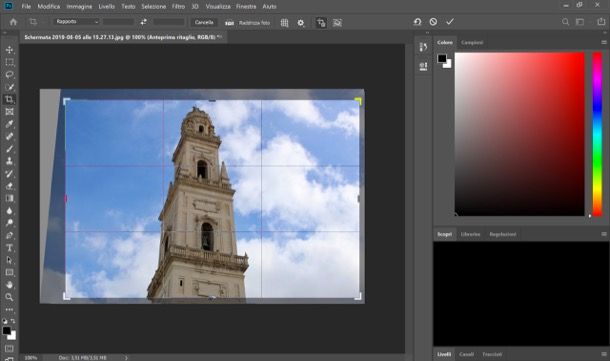610x361 pixels.
Task: Select the Frame tool
Action: [9, 112]
